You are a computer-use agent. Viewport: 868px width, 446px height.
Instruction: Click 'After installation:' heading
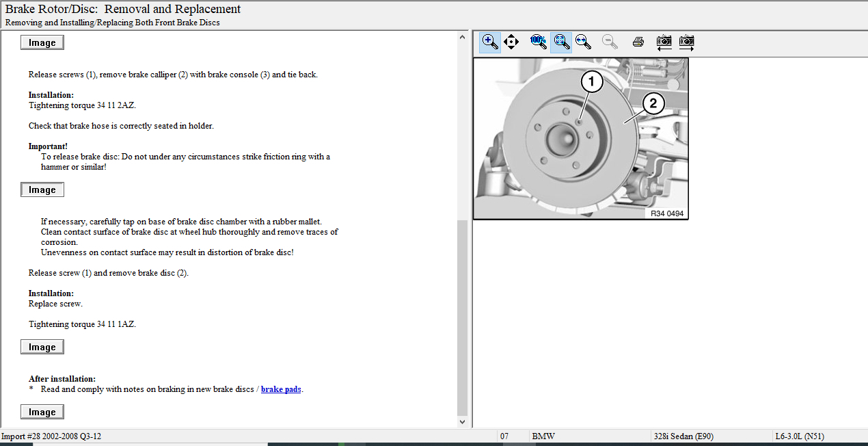(62, 379)
